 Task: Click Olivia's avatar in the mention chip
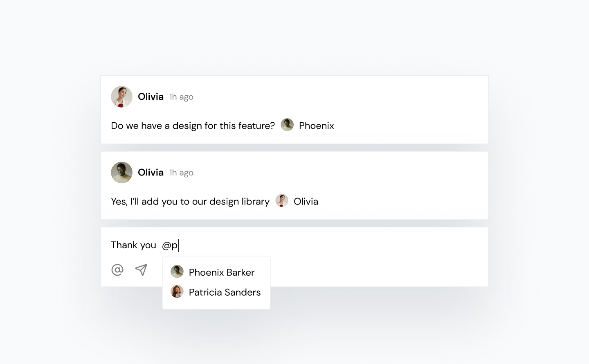281,200
